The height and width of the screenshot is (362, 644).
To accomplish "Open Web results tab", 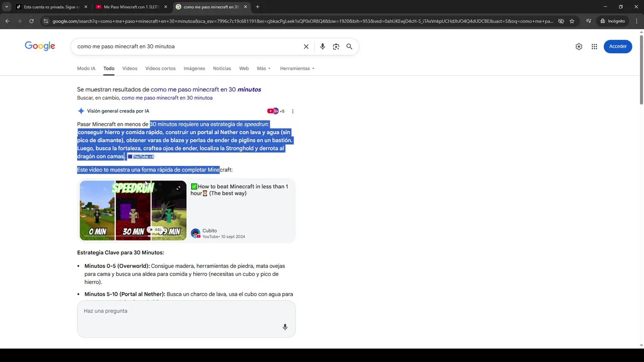I will pos(244,68).
